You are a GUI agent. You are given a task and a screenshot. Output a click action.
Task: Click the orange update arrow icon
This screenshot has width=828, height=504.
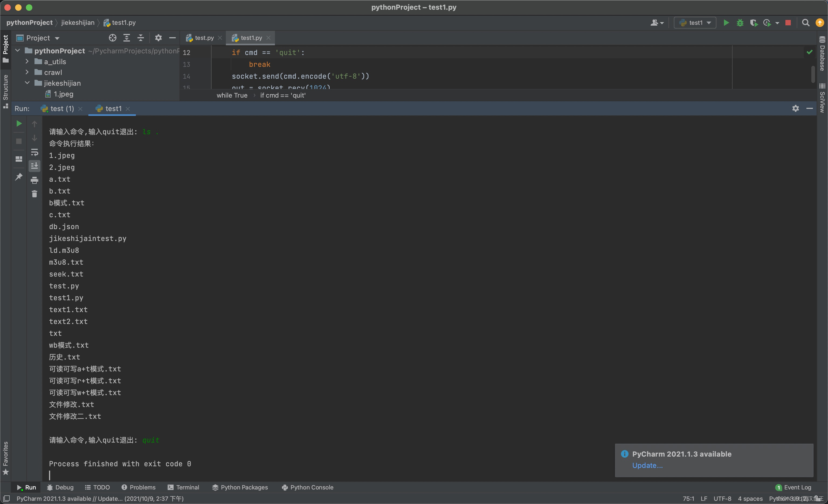pyautogui.click(x=820, y=23)
